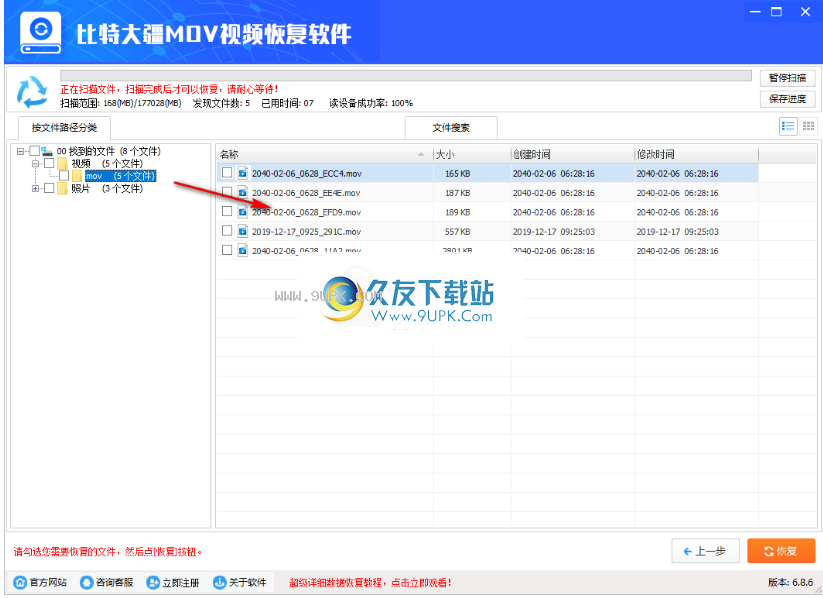Check the box for 2040-02-06_0628_ECC4.mov
The width and height of the screenshot is (823, 598).
227,172
